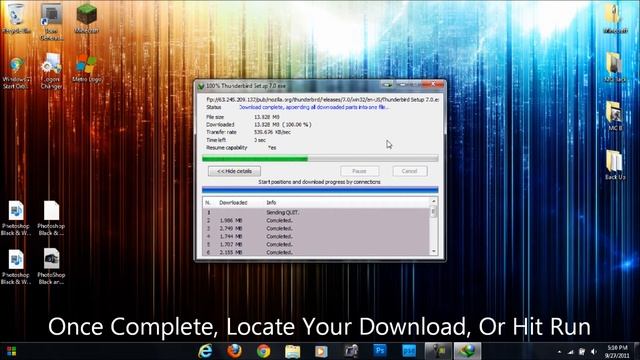Viewport: 640px width, 360px height.
Task: Click the Download complete status message
Action: 314,107
